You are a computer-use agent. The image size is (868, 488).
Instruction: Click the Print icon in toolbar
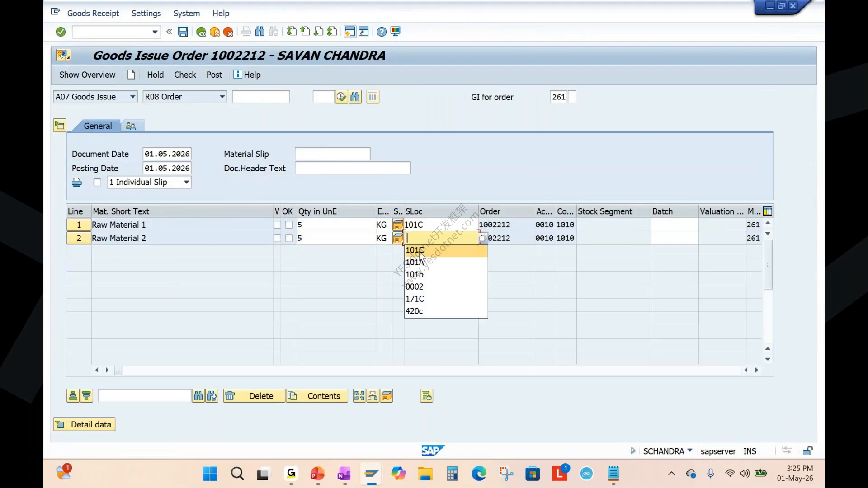[246, 32]
